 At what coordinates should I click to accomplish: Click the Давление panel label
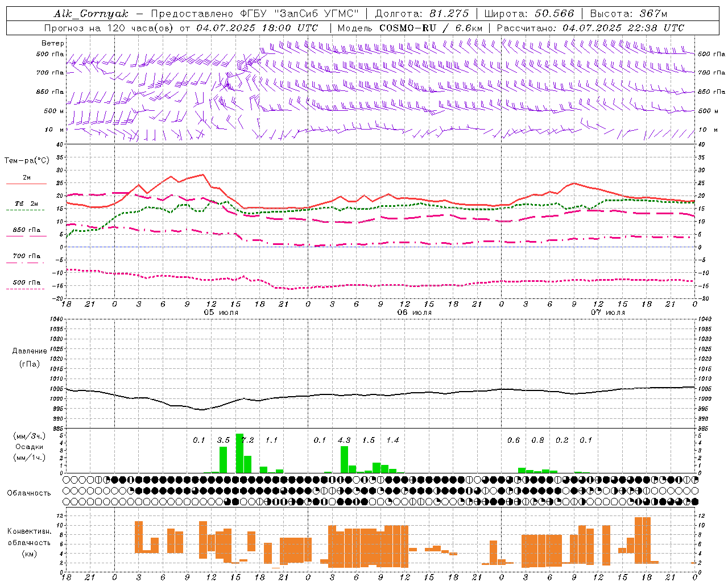(x=30, y=351)
